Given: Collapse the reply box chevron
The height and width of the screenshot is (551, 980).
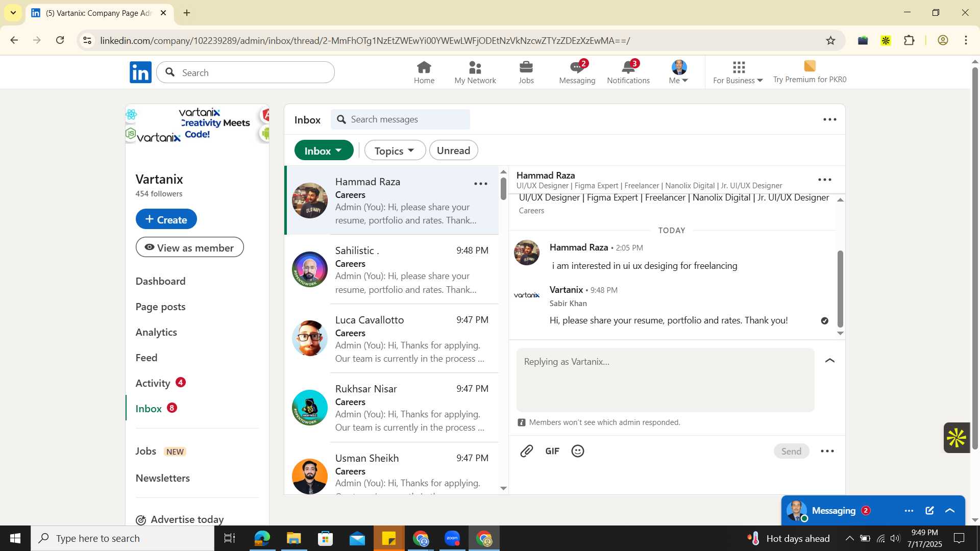Looking at the screenshot, I should point(830,361).
